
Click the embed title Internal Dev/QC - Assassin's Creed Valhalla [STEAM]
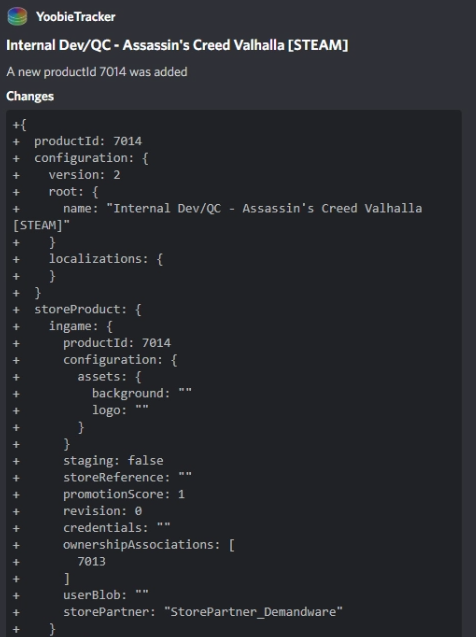tap(177, 45)
